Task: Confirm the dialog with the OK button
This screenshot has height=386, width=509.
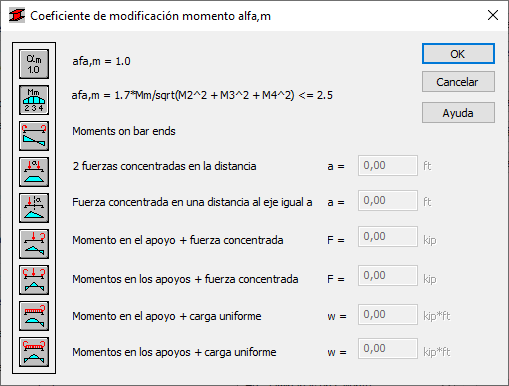Action: [458, 54]
